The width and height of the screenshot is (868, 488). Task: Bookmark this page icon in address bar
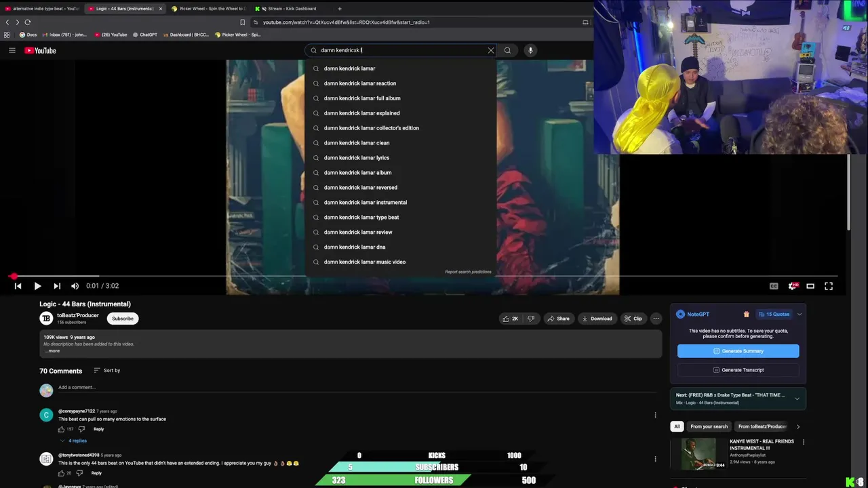pyautogui.click(x=243, y=22)
